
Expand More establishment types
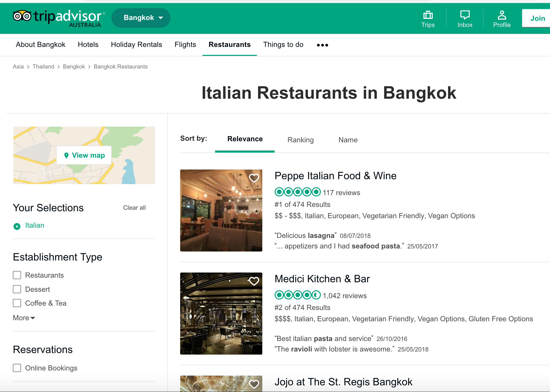(x=24, y=318)
